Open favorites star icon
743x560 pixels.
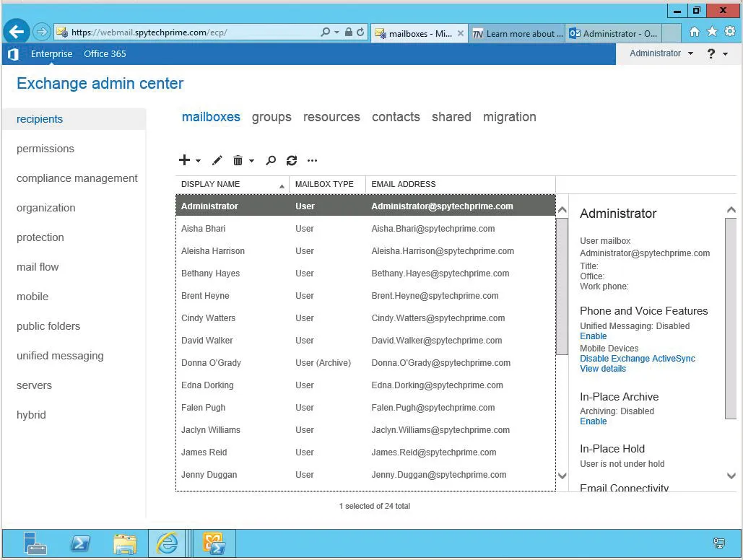[712, 32]
